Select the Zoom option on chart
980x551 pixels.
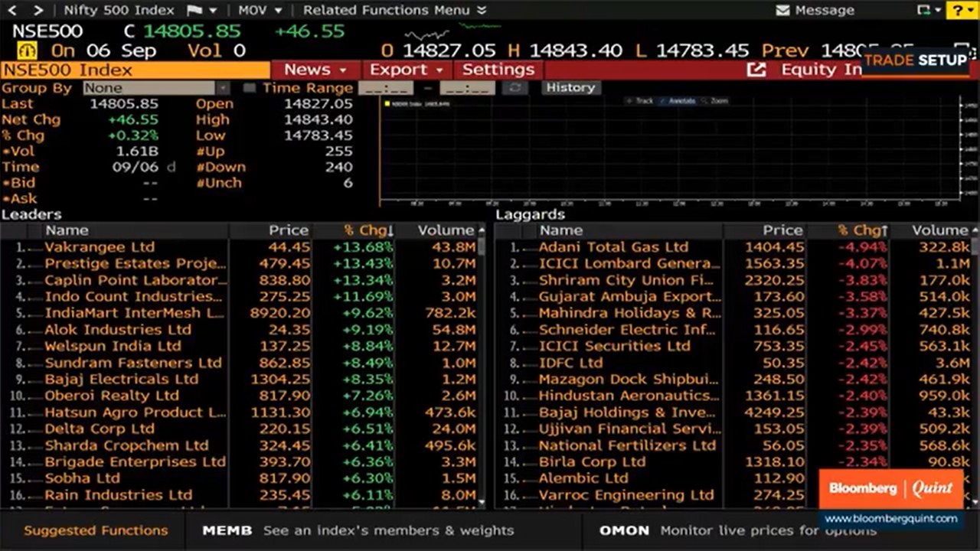[x=714, y=101]
